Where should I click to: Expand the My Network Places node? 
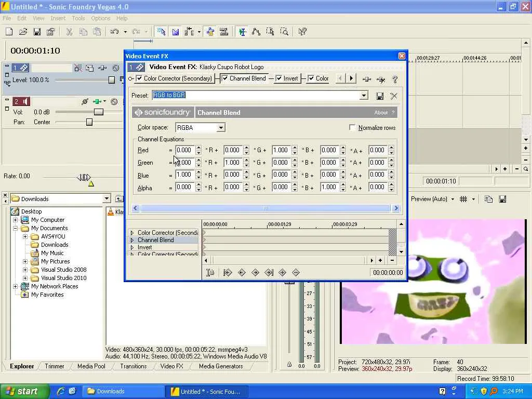tap(15, 286)
